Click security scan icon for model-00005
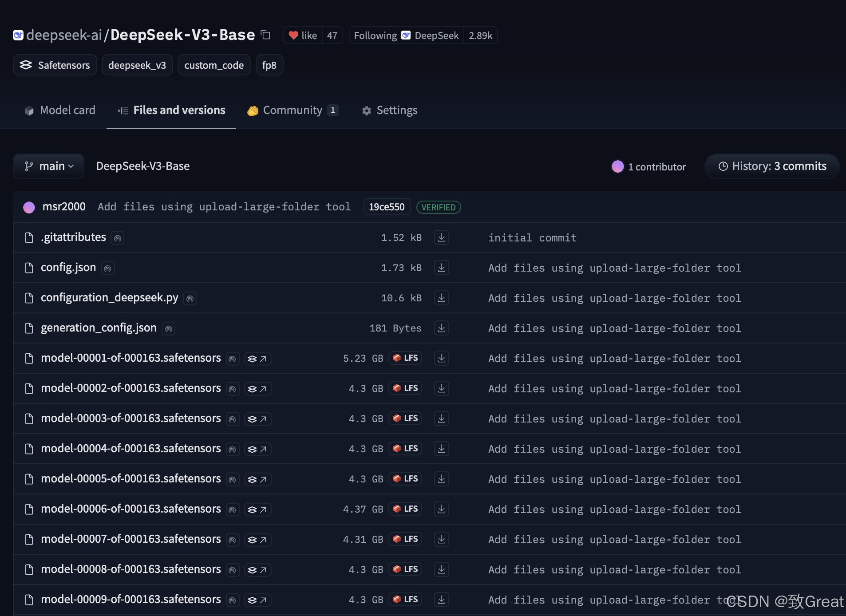 point(233,479)
